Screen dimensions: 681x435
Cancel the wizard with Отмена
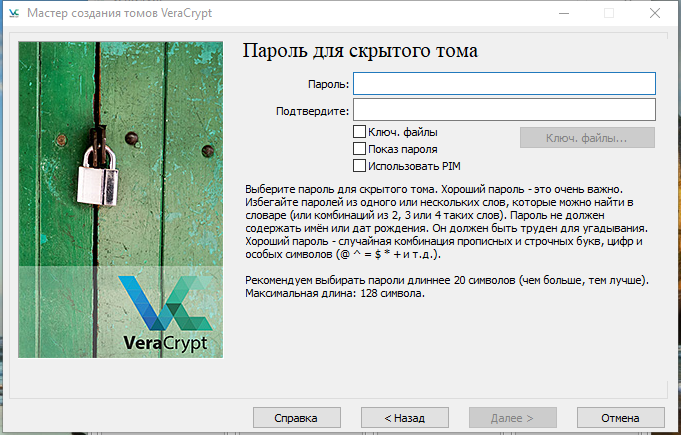click(x=621, y=418)
